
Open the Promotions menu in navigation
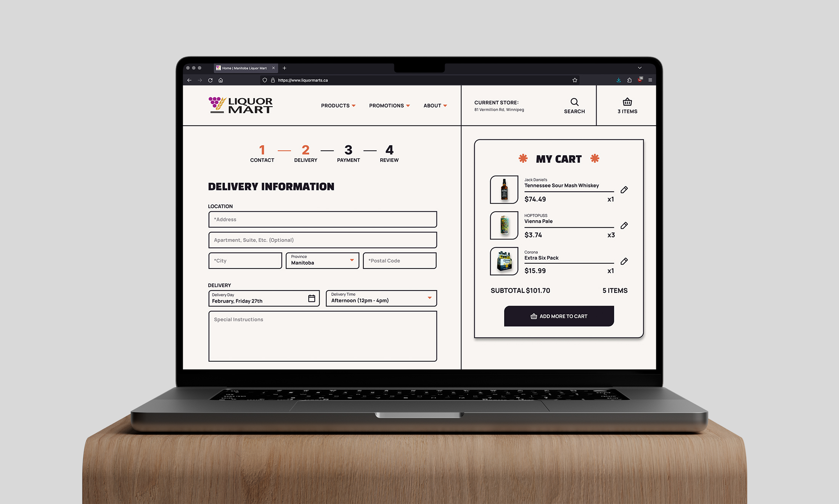click(389, 105)
